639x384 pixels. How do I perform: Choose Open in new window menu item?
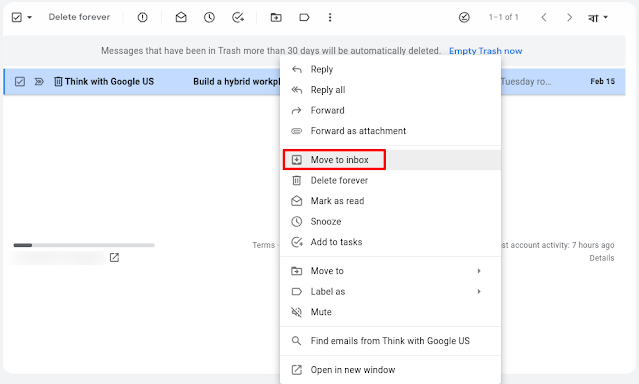[390, 370]
